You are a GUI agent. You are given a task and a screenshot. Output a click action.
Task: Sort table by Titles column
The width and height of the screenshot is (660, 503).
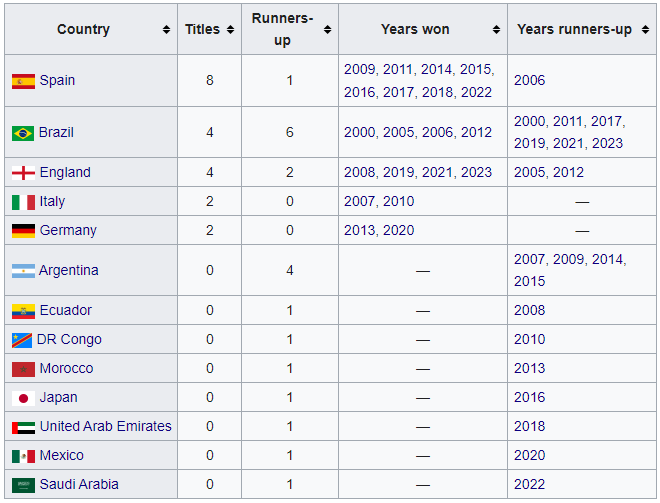(x=230, y=30)
